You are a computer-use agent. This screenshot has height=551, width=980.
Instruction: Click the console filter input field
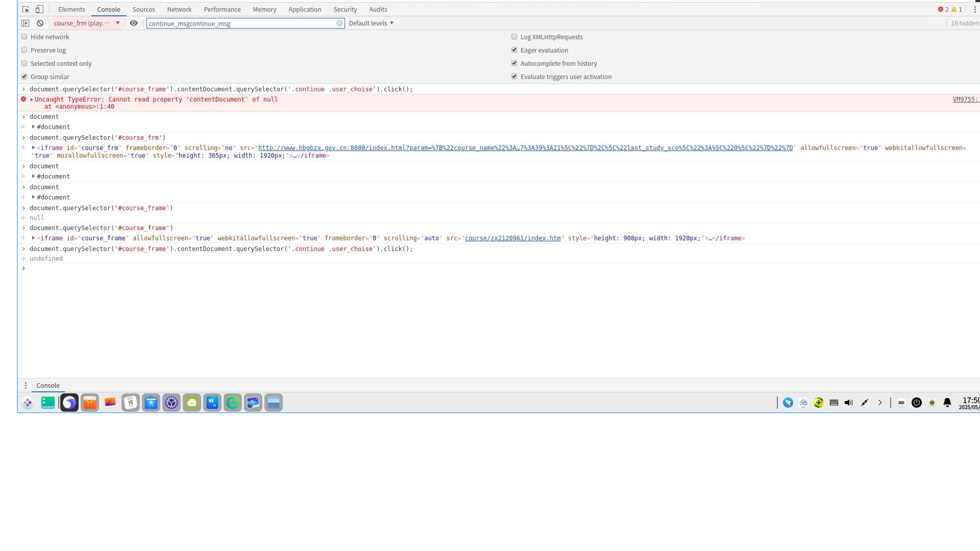point(240,23)
